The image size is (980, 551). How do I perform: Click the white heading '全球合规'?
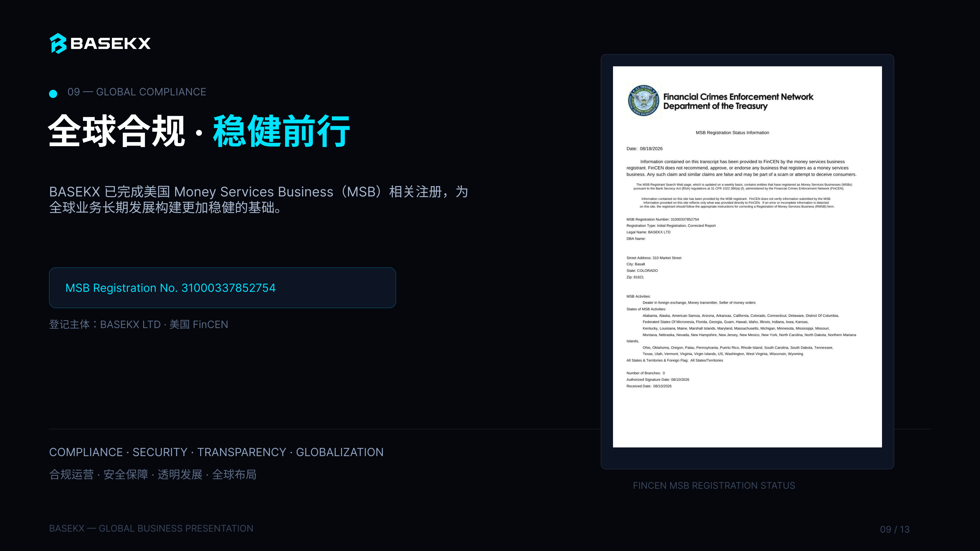(x=117, y=131)
